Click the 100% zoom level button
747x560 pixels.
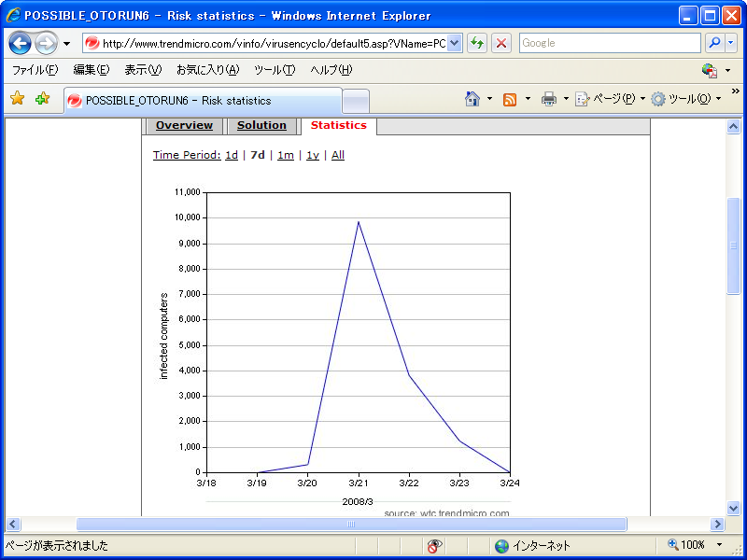[686, 545]
